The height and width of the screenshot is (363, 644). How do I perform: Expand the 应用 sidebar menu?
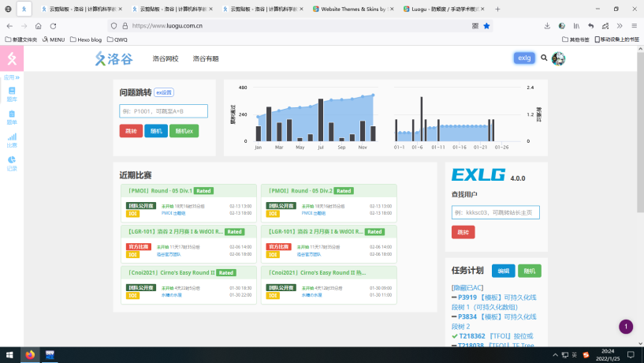pos(12,77)
